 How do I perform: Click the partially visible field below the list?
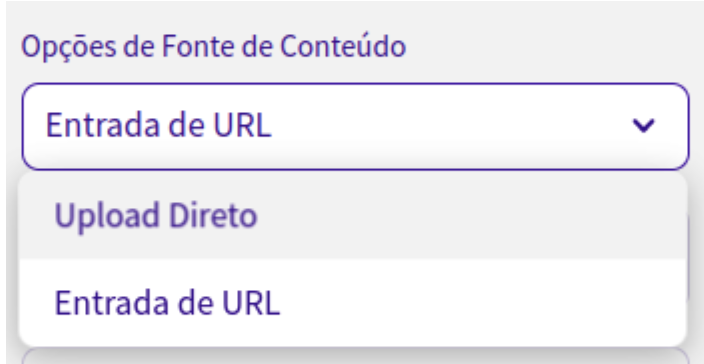[355, 356]
